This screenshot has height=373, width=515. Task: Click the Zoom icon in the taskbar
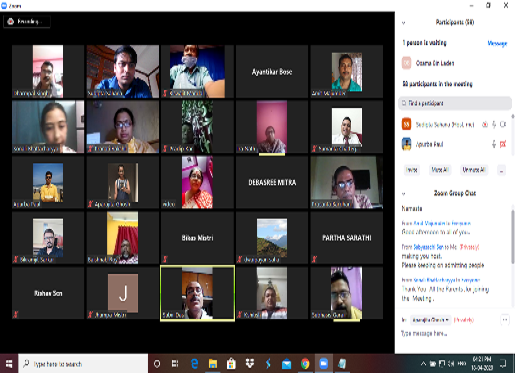click(323, 364)
